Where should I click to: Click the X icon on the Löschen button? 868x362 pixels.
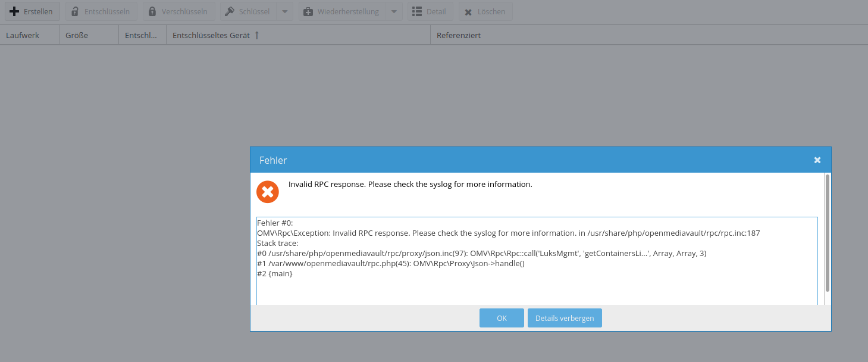tap(468, 11)
